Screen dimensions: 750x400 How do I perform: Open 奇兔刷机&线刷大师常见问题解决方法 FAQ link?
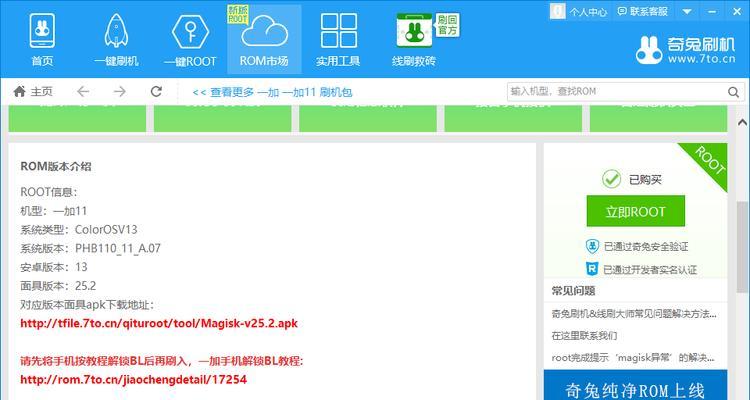(x=634, y=314)
